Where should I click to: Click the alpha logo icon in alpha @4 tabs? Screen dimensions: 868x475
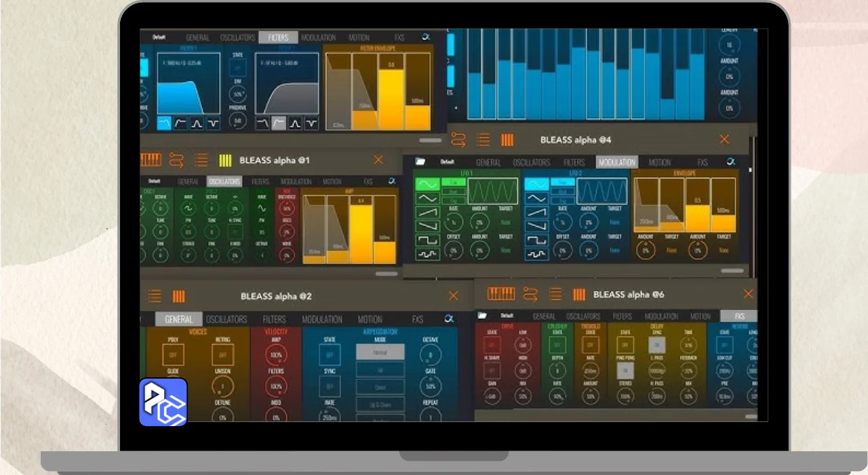[730, 162]
